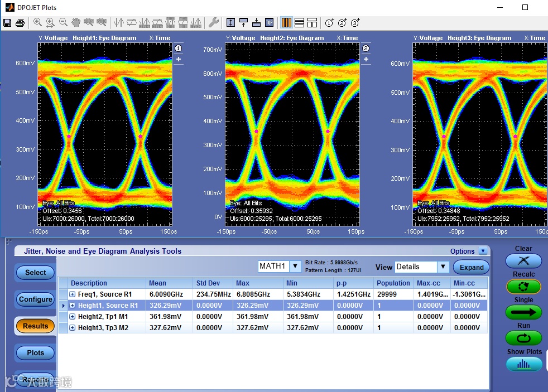
Task: Expand the Height2, Tp1 M1 row
Action: [x=73, y=317]
